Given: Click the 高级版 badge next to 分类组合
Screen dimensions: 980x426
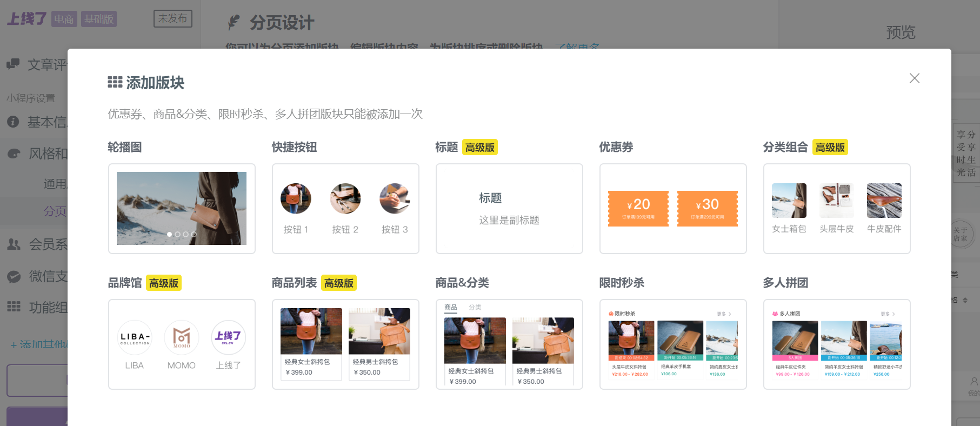Looking at the screenshot, I should pyautogui.click(x=830, y=147).
